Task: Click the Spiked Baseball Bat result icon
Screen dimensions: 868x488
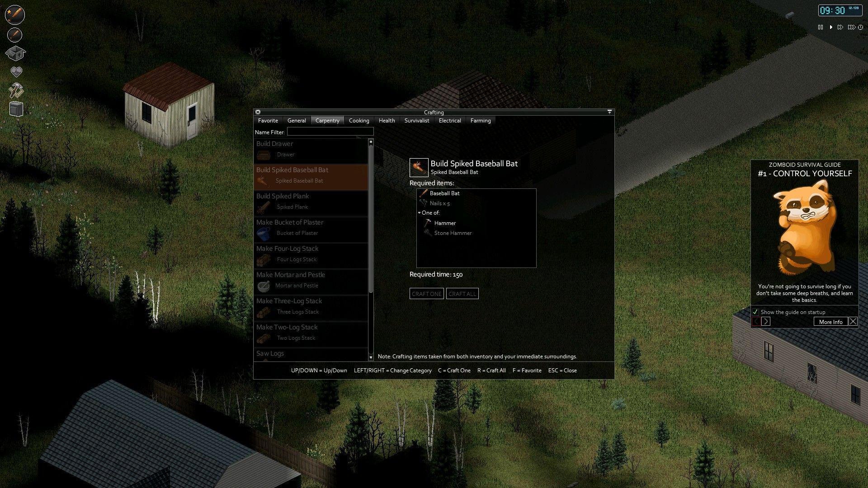Action: point(418,166)
